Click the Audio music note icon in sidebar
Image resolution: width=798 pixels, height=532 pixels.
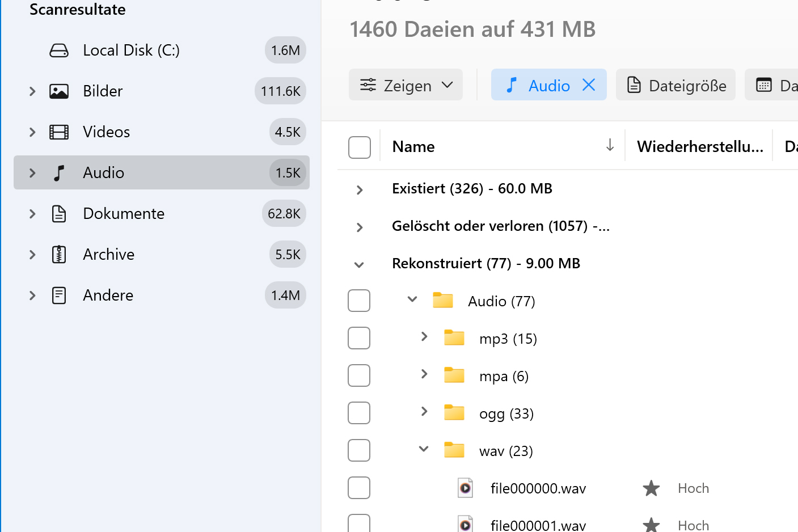[59, 173]
